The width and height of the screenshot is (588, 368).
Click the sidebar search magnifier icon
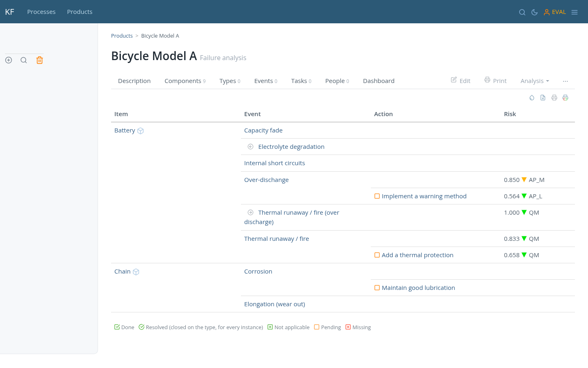pos(24,60)
